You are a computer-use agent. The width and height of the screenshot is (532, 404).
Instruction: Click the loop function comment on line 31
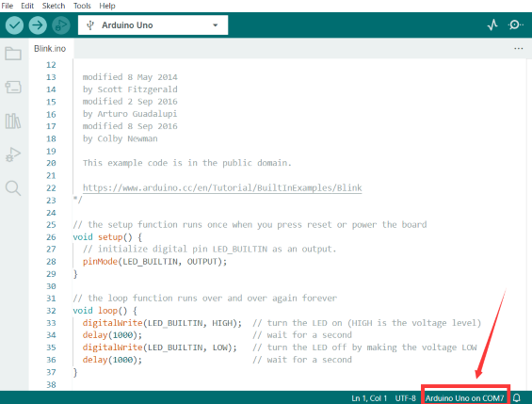point(205,299)
